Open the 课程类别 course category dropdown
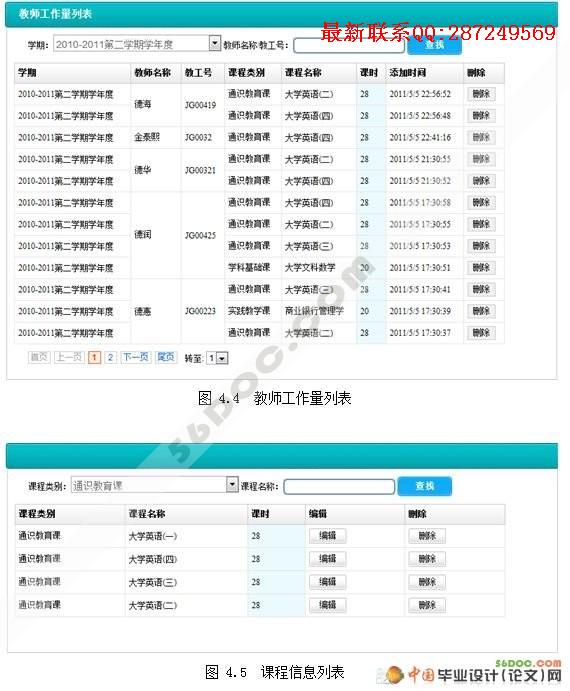Image resolution: width=570 pixels, height=691 pixels. [154, 485]
